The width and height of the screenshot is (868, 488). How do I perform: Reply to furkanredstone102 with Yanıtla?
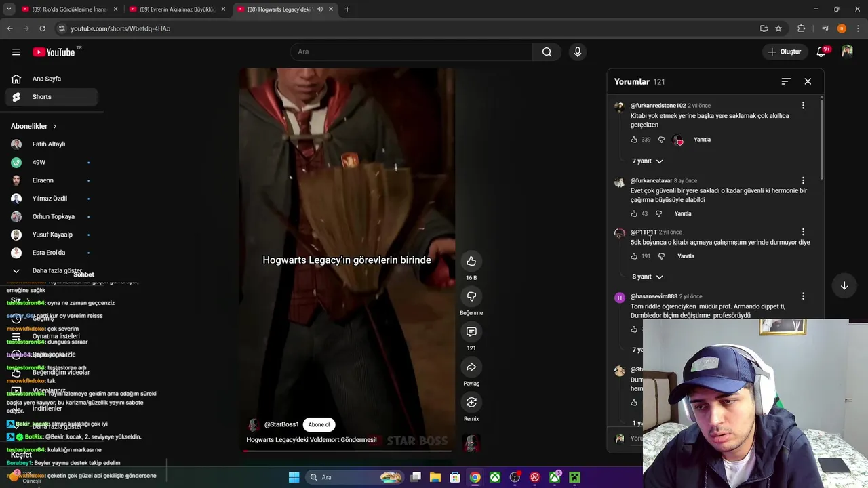702,140
